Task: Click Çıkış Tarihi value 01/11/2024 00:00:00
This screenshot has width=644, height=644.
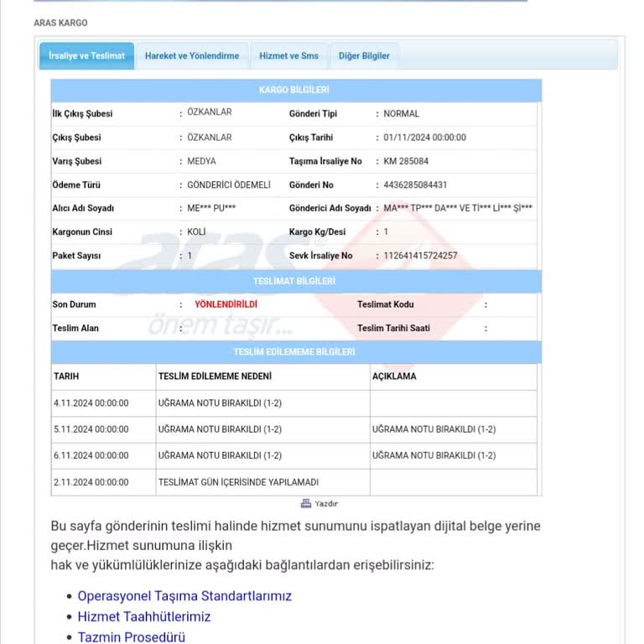Action: tap(424, 138)
